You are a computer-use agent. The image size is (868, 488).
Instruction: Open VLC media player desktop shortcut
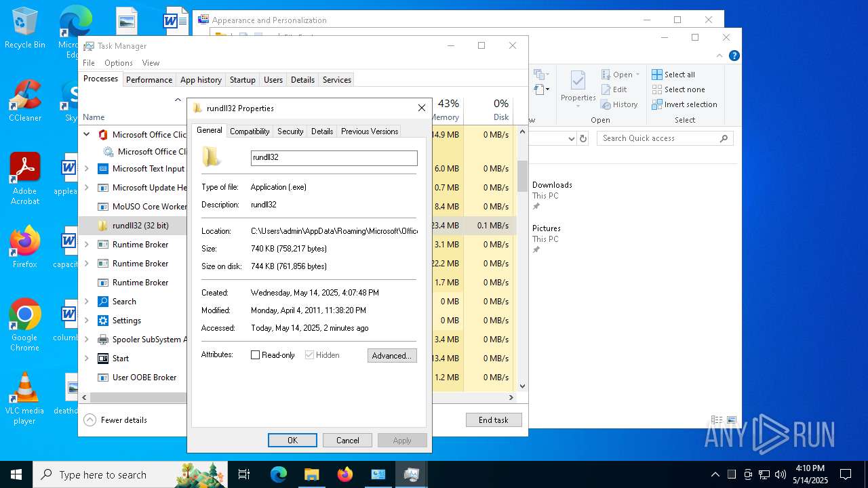(24, 398)
